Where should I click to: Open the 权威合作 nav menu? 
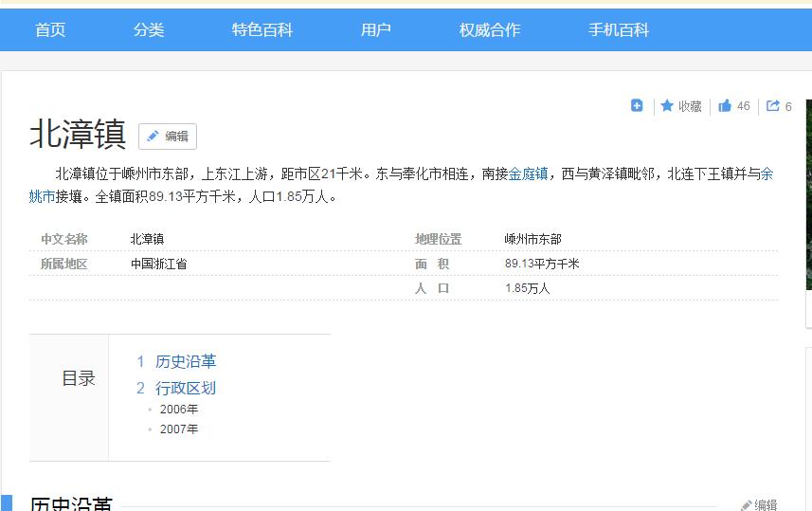(489, 30)
